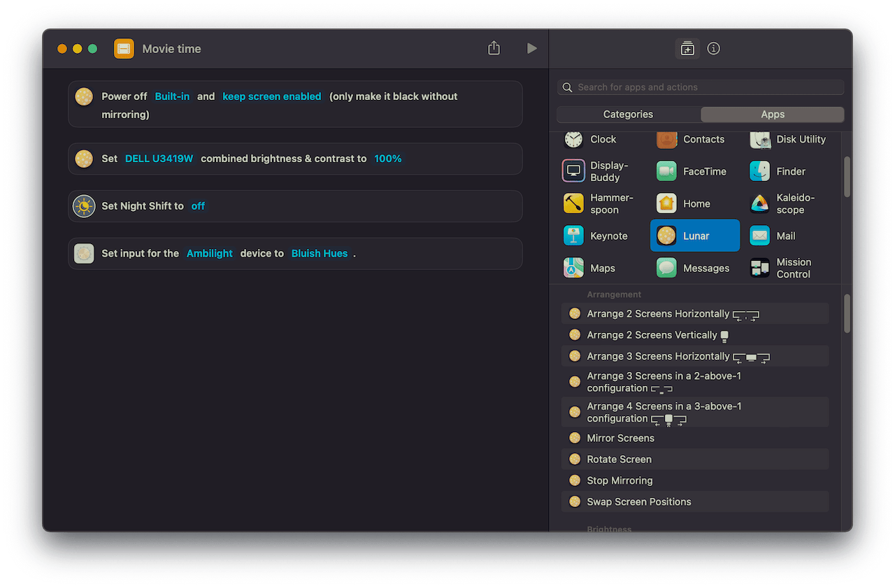Click the Night Shift action icon

coord(84,206)
